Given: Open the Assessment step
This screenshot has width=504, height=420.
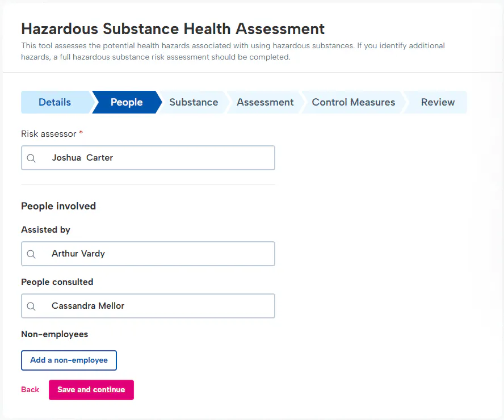Looking at the screenshot, I should [265, 103].
